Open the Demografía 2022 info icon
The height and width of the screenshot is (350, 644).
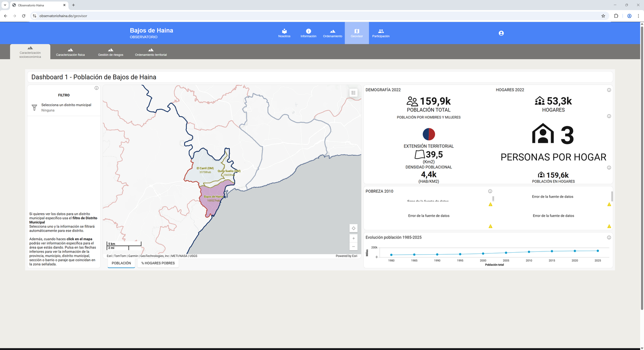[x=609, y=90]
